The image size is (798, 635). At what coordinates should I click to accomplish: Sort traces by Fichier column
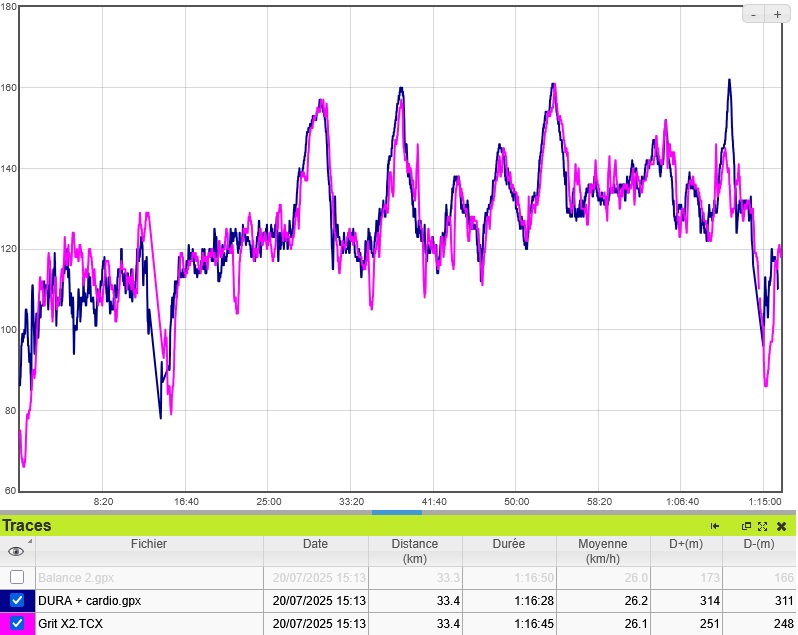148,544
